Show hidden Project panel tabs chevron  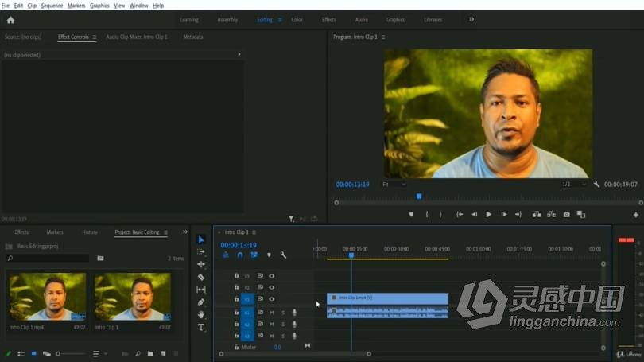pyautogui.click(x=185, y=232)
